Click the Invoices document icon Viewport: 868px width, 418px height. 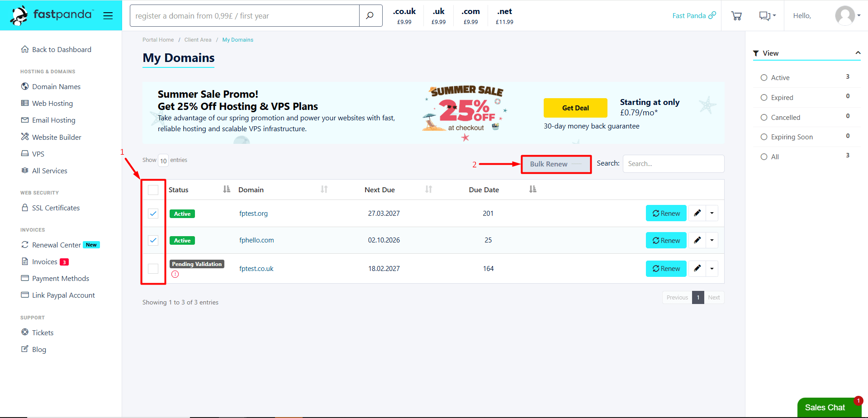tap(25, 261)
